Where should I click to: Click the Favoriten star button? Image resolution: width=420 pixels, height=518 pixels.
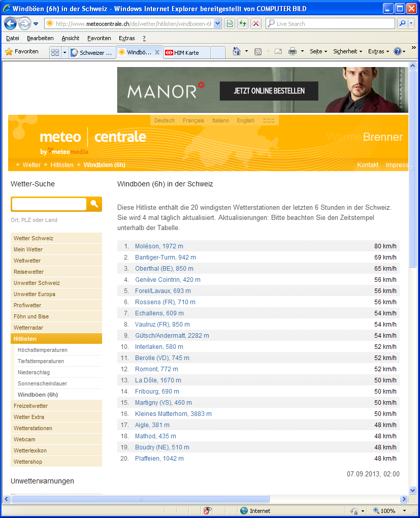click(22, 51)
